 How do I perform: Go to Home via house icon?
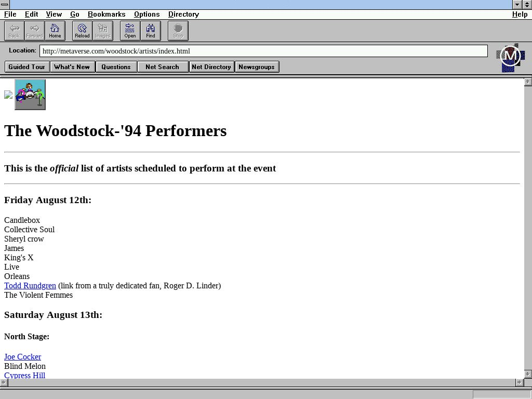pyautogui.click(x=55, y=31)
